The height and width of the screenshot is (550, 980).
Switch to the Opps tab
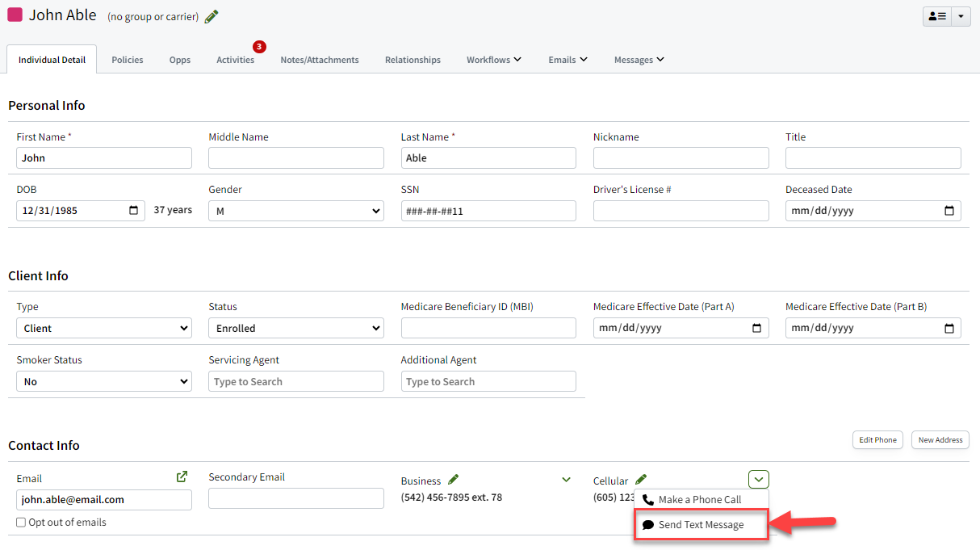click(180, 60)
